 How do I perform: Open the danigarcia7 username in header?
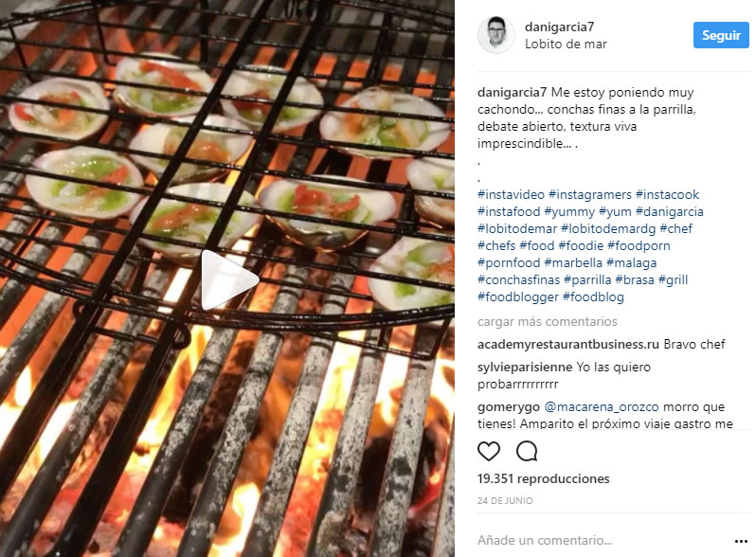point(559,27)
